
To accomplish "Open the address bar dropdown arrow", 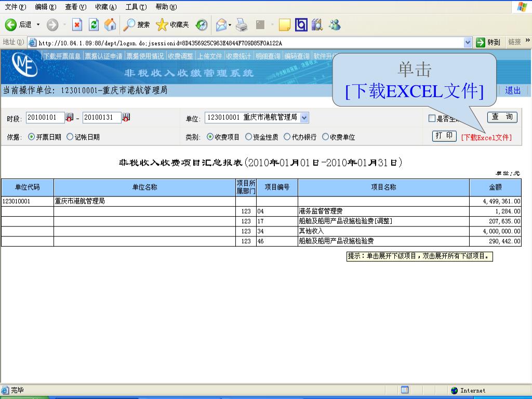I will [468, 43].
